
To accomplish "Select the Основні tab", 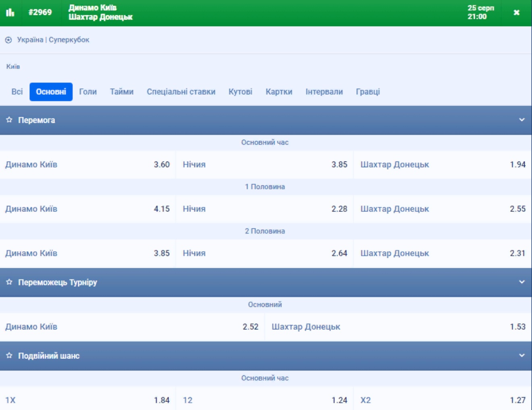I will [x=51, y=92].
